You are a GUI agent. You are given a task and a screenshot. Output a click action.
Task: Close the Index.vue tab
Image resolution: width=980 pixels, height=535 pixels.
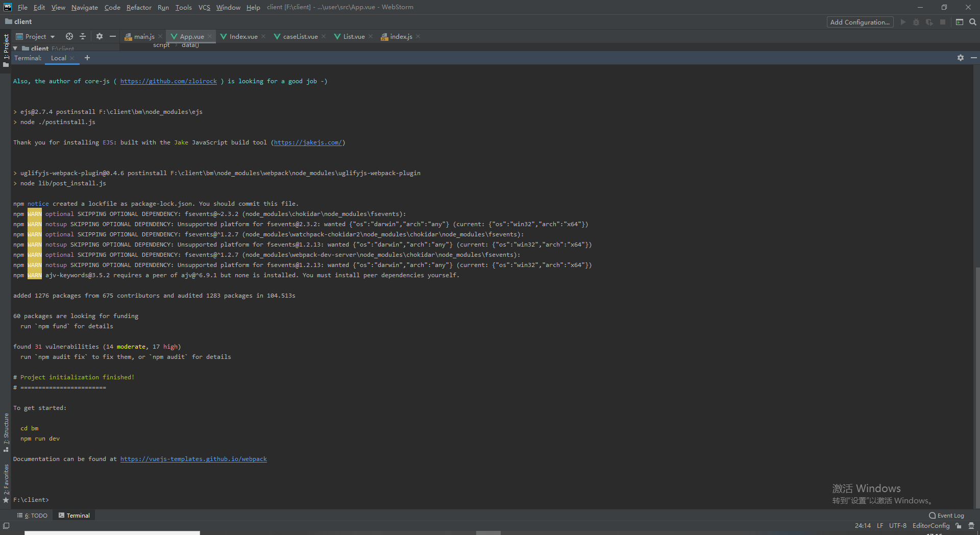point(263,36)
